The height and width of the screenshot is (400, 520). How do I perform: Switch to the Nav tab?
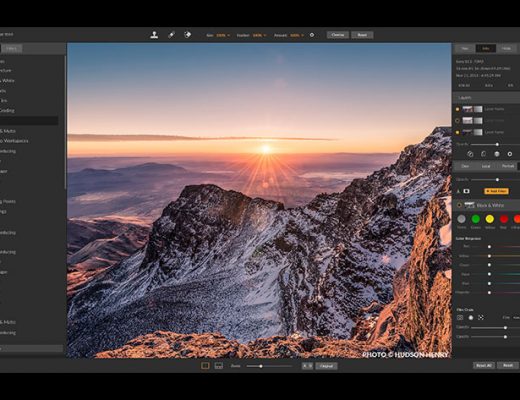click(465, 48)
